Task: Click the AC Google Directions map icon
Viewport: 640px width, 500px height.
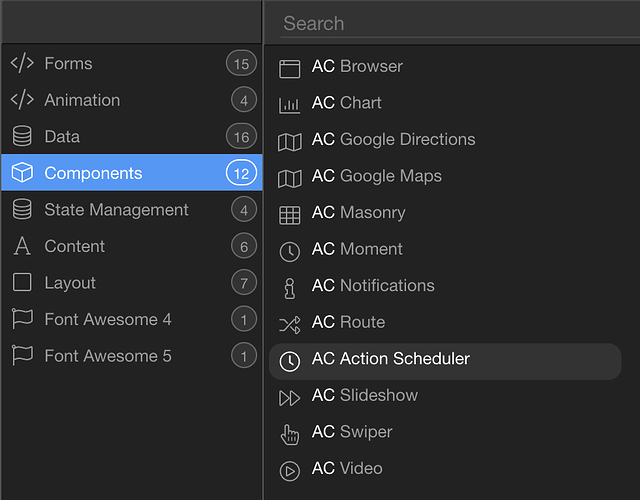Action: (289, 142)
